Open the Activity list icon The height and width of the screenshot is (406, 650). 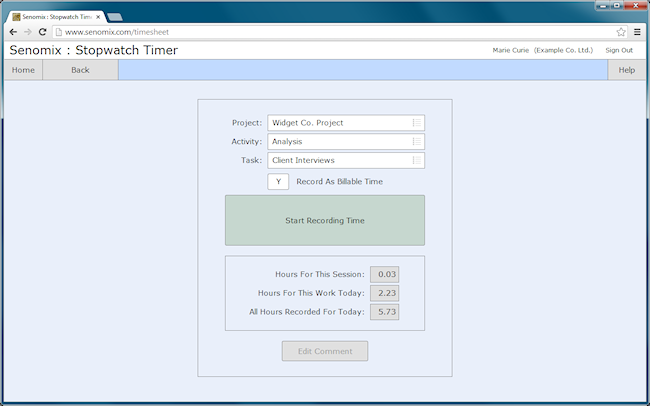pos(417,141)
